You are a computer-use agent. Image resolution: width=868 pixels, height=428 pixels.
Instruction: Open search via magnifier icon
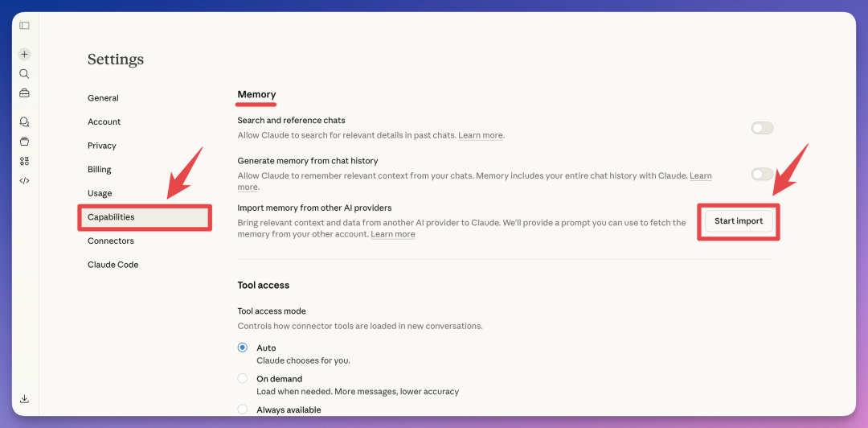(24, 74)
